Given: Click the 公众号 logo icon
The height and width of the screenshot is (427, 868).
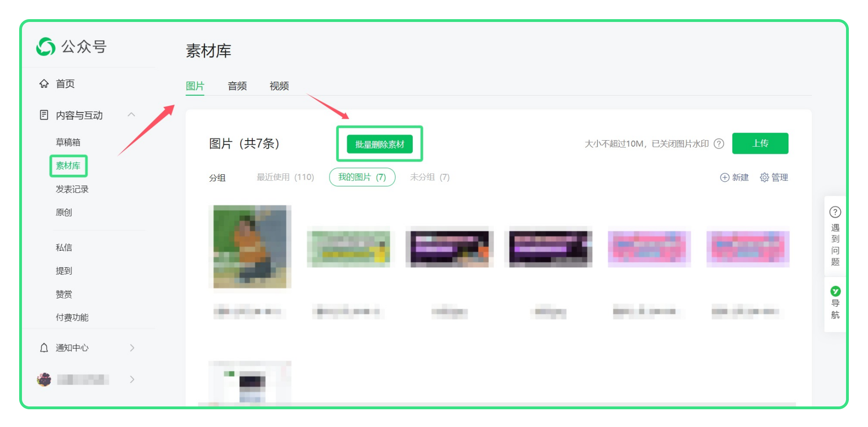Looking at the screenshot, I should coord(46,47).
